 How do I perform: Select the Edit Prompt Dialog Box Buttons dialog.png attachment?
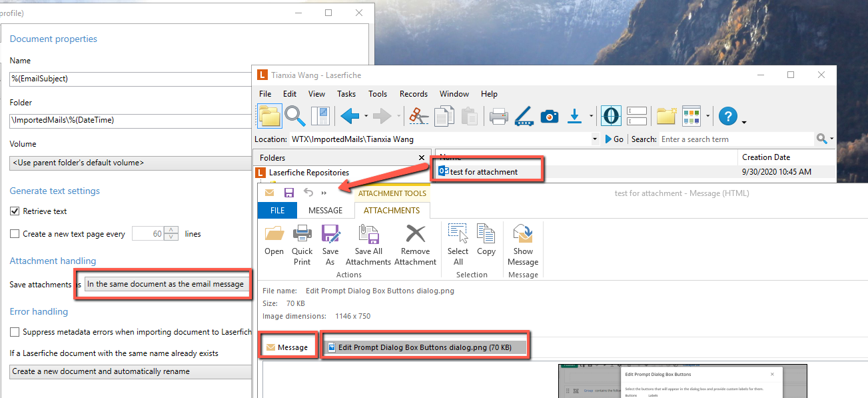coord(425,347)
